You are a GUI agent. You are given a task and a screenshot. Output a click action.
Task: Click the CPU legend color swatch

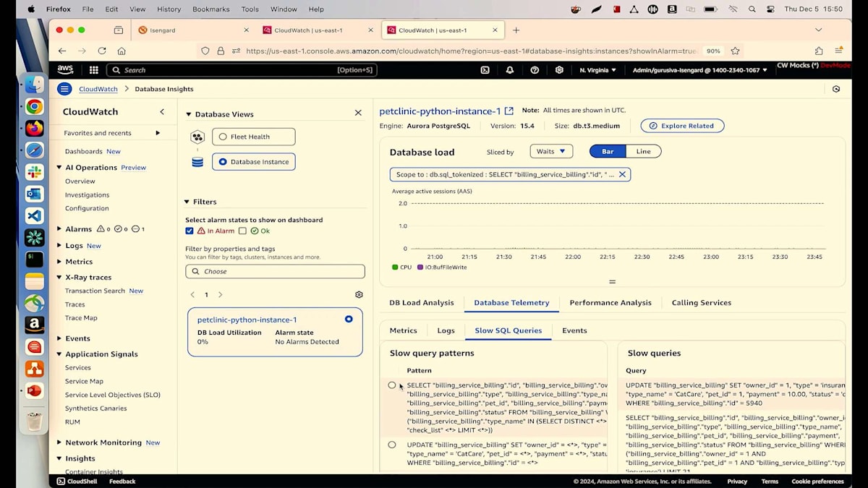[x=395, y=267]
